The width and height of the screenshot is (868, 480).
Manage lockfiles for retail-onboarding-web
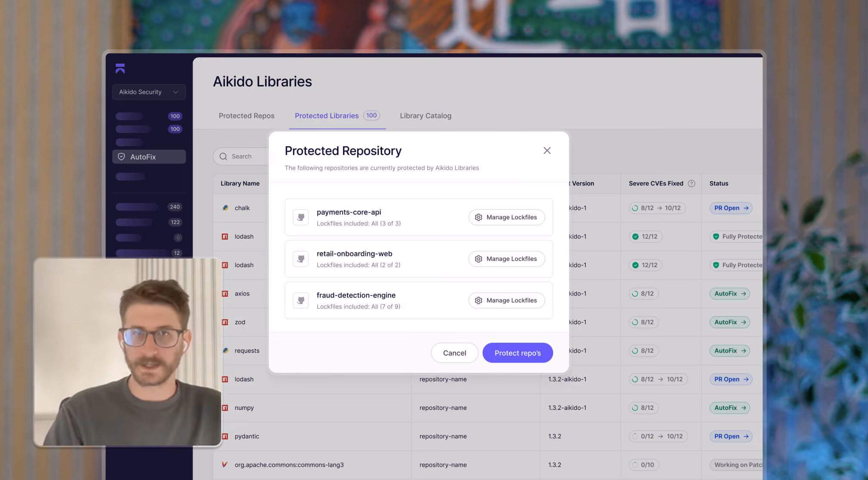point(507,259)
